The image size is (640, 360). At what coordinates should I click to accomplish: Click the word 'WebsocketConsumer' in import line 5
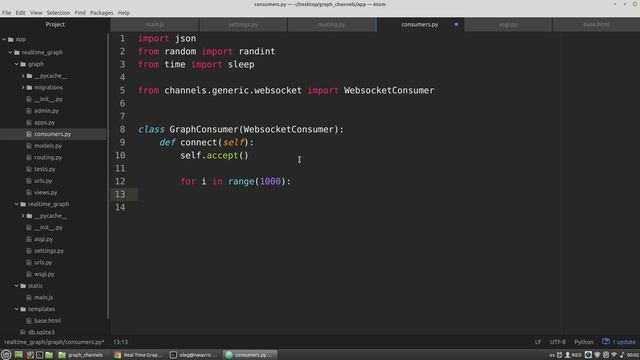click(389, 90)
